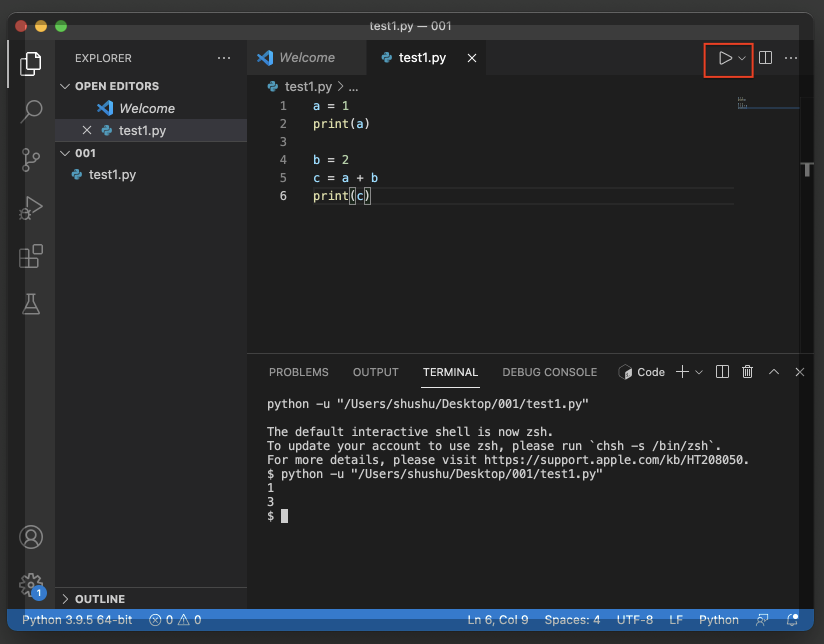Open the Search view
This screenshot has width=824, height=644.
coord(30,111)
